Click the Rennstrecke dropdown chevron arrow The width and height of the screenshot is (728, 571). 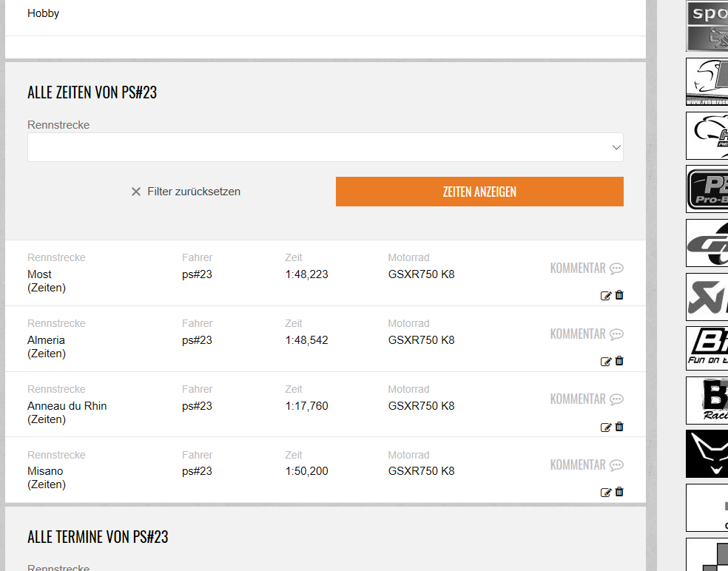616,148
